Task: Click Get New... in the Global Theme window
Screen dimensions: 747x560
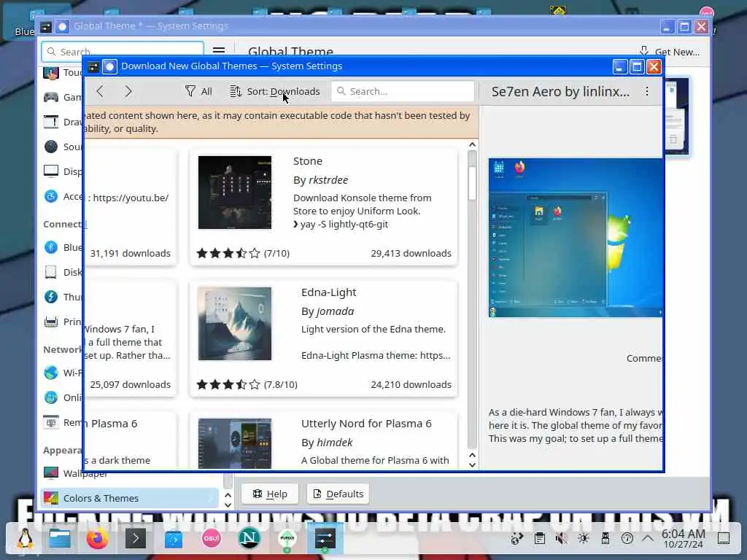Action: [x=670, y=52]
